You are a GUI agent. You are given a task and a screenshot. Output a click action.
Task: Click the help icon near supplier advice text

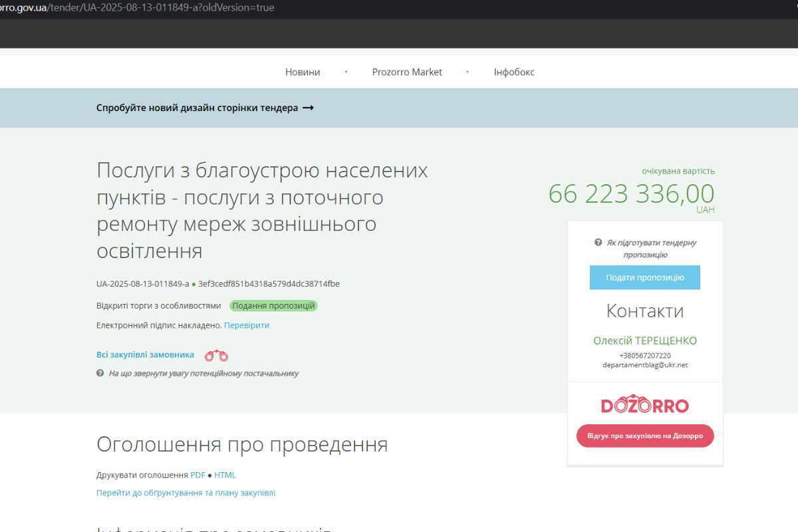[x=99, y=373]
